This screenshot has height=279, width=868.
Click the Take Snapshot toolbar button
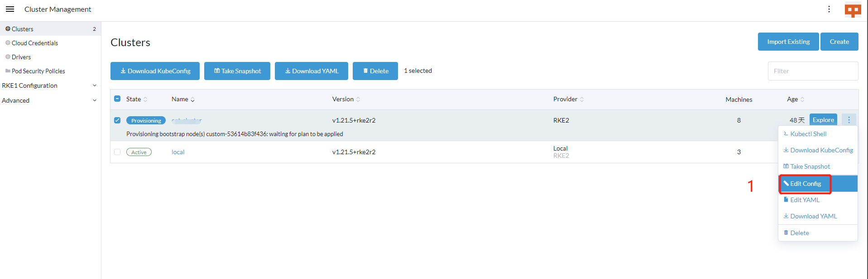click(237, 71)
